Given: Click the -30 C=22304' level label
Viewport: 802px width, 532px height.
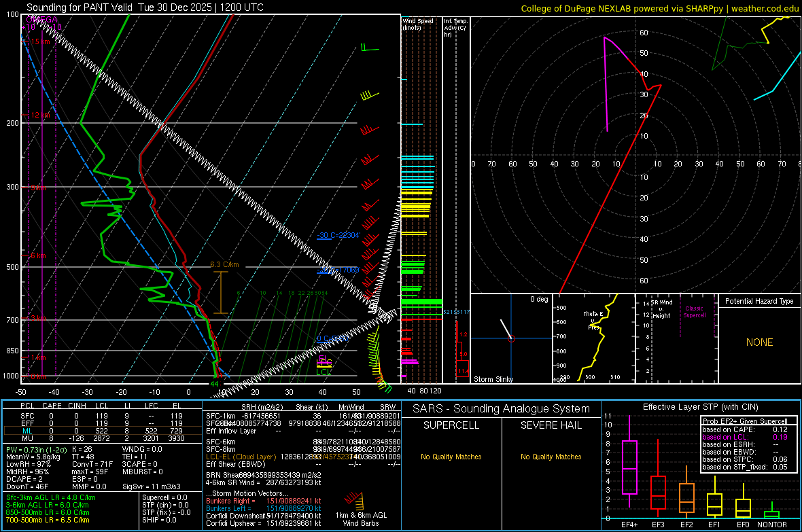Looking at the screenshot, I should [x=338, y=235].
